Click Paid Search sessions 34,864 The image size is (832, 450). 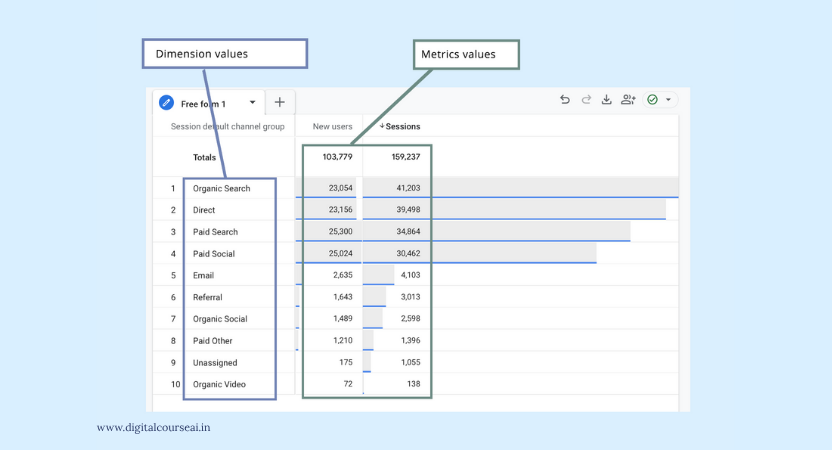408,231
